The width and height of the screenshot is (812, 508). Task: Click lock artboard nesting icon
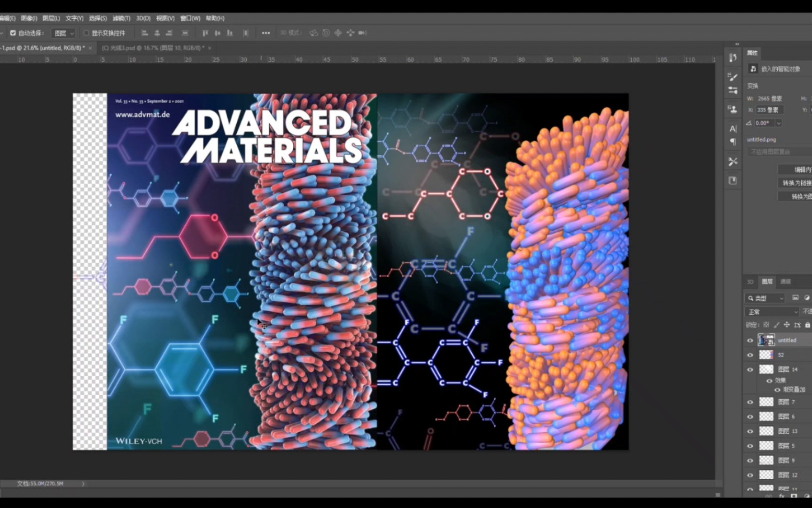pos(797,325)
